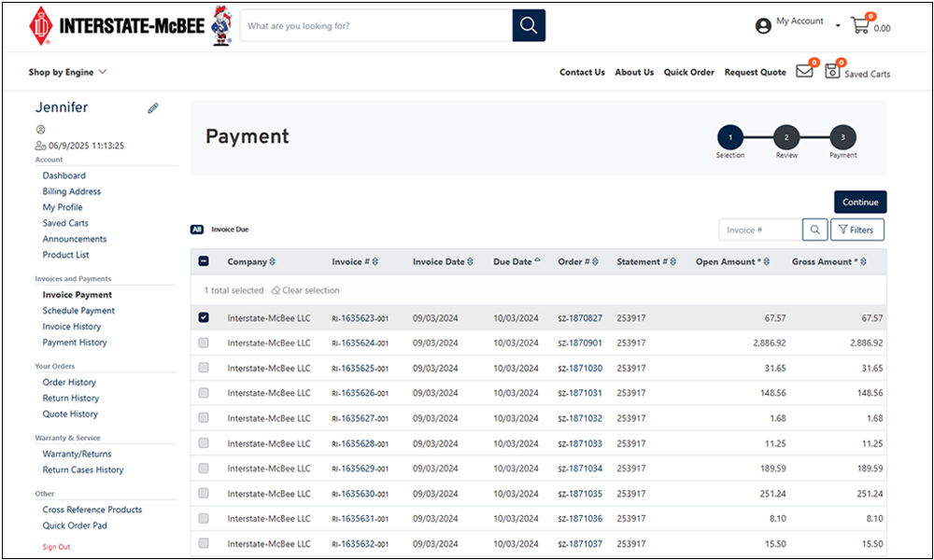Open the Filters panel button
The image size is (934, 560).
[857, 230]
